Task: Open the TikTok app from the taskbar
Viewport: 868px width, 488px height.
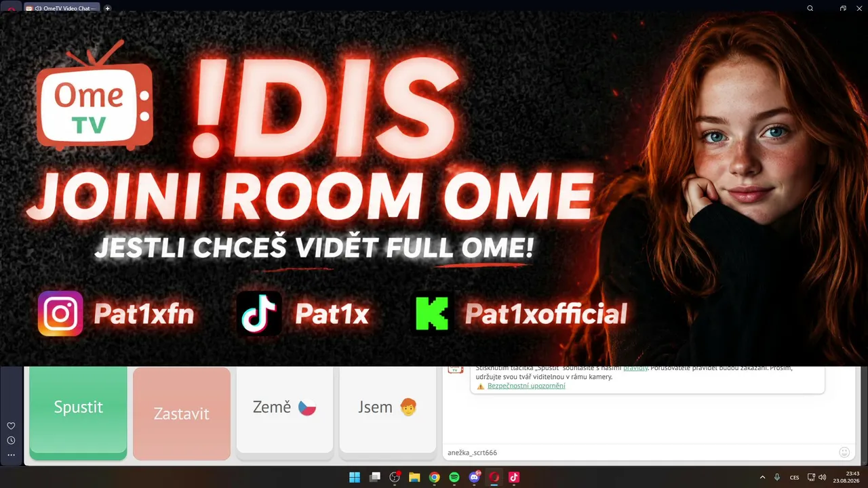Action: tap(514, 477)
